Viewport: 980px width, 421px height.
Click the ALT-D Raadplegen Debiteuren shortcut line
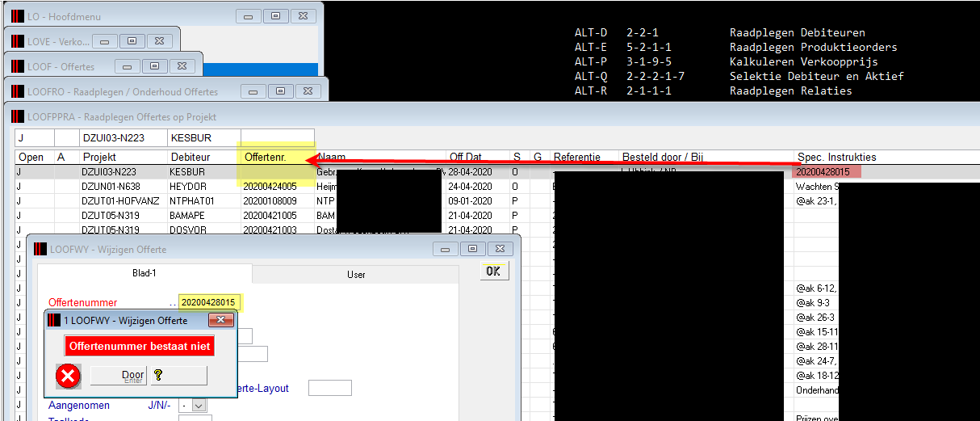[x=719, y=33]
